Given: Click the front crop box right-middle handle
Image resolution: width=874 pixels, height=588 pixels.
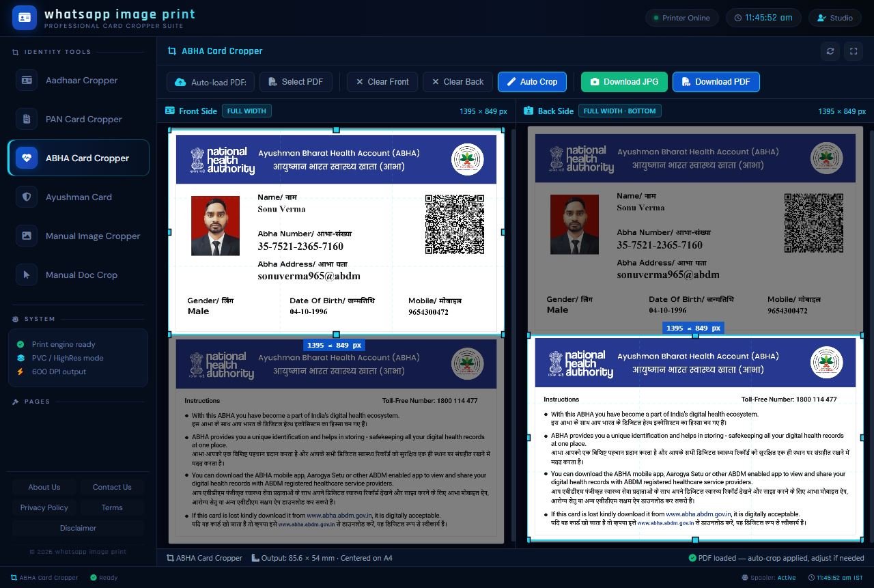Looking at the screenshot, I should tap(504, 232).
